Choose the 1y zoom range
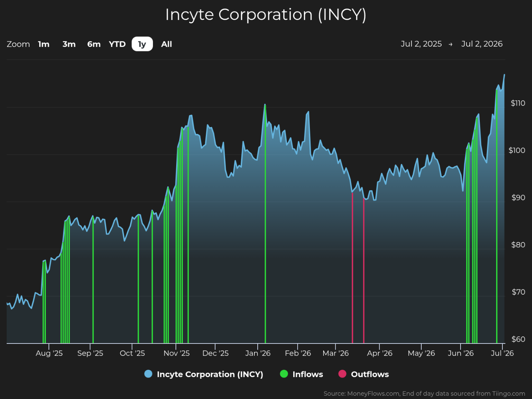Screen dimensions: 532x399 click(x=142, y=44)
